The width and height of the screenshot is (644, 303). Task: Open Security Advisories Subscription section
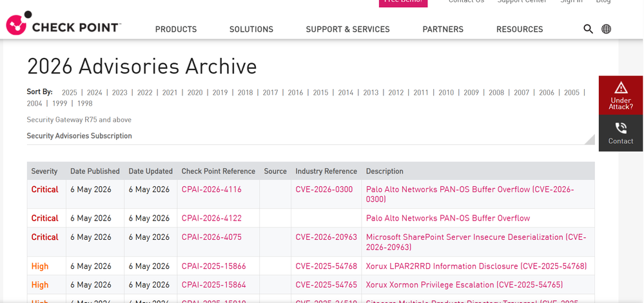(x=79, y=136)
